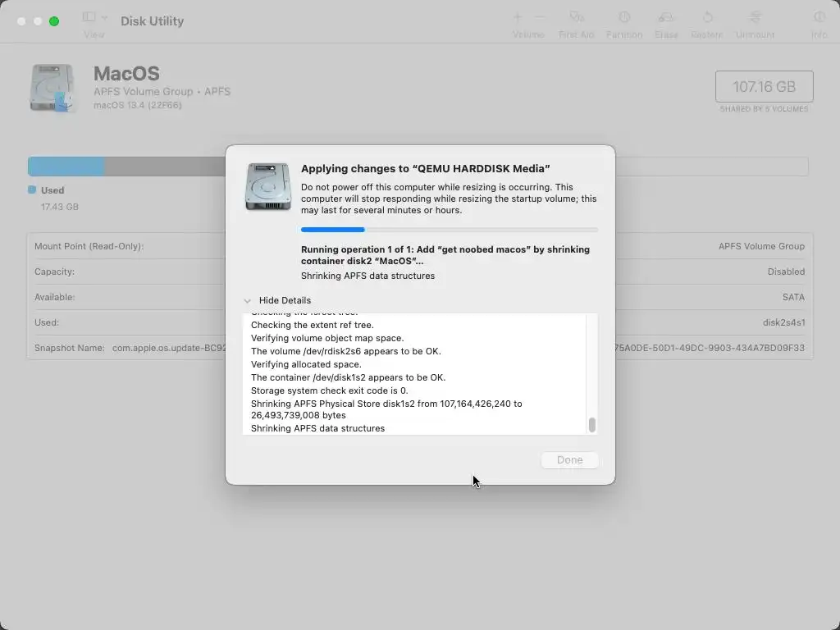Select 'Verifying allocated space.' log line

[306, 364]
